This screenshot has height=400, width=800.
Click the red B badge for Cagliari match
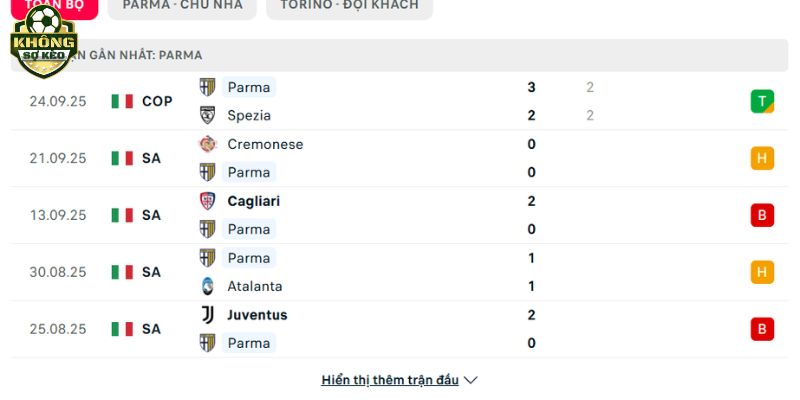(x=762, y=215)
